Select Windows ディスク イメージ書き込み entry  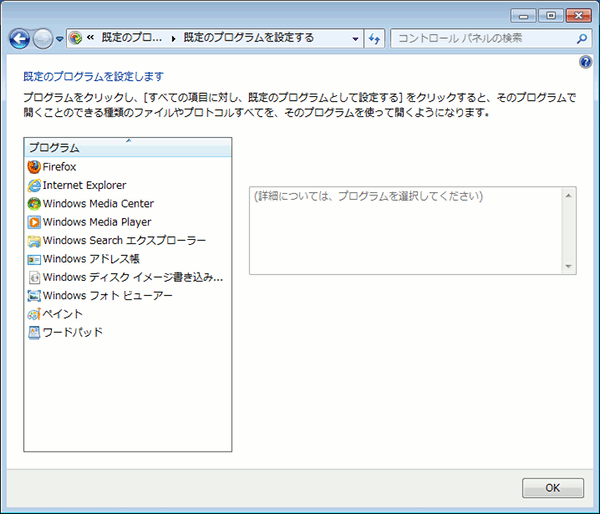click(132, 277)
